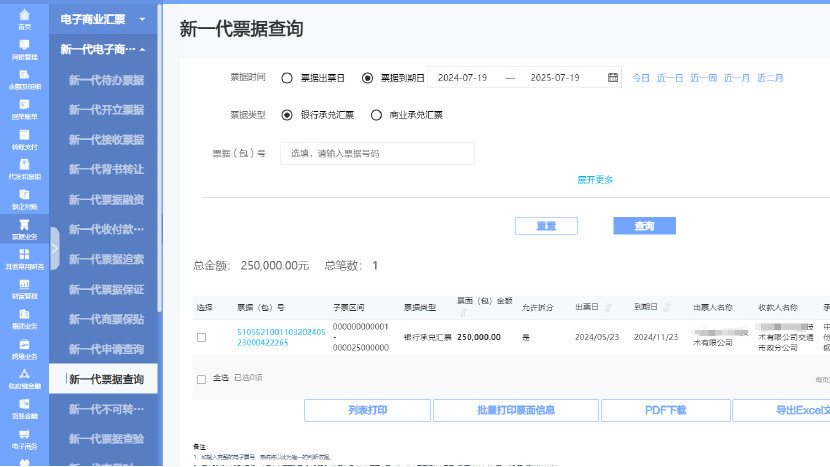Open 新一代待办票据 menu item
Image resolution: width=830 pixels, height=467 pixels.
point(106,80)
